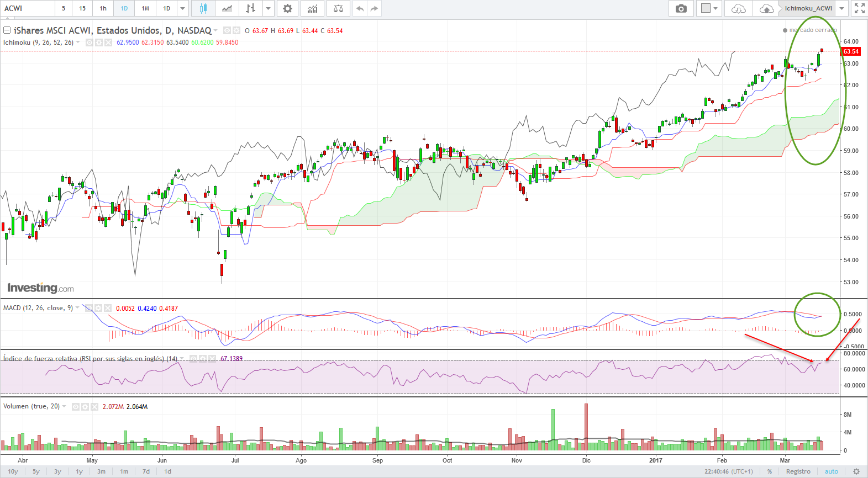
Task: Open Volumen indicator settings gear
Action: [x=85, y=407]
